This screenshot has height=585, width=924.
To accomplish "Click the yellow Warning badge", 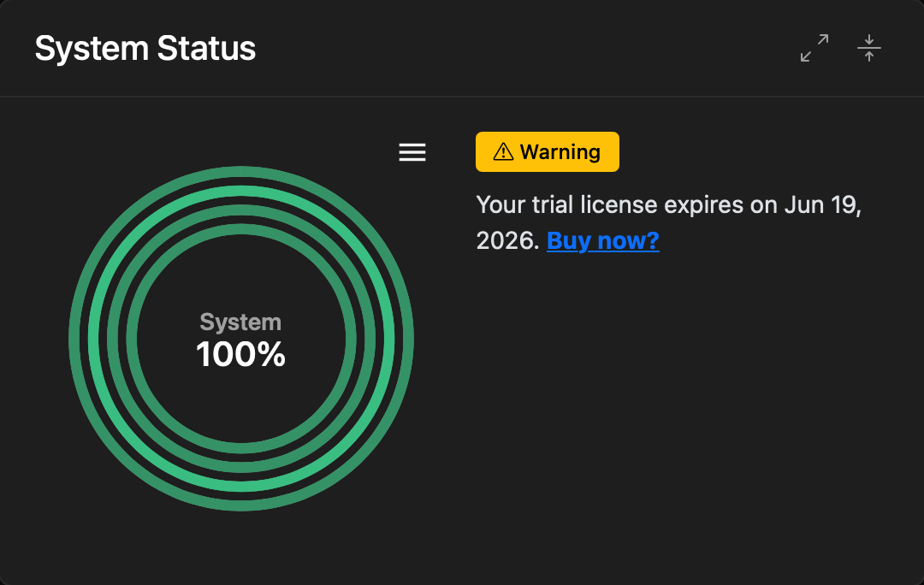I will point(548,152).
